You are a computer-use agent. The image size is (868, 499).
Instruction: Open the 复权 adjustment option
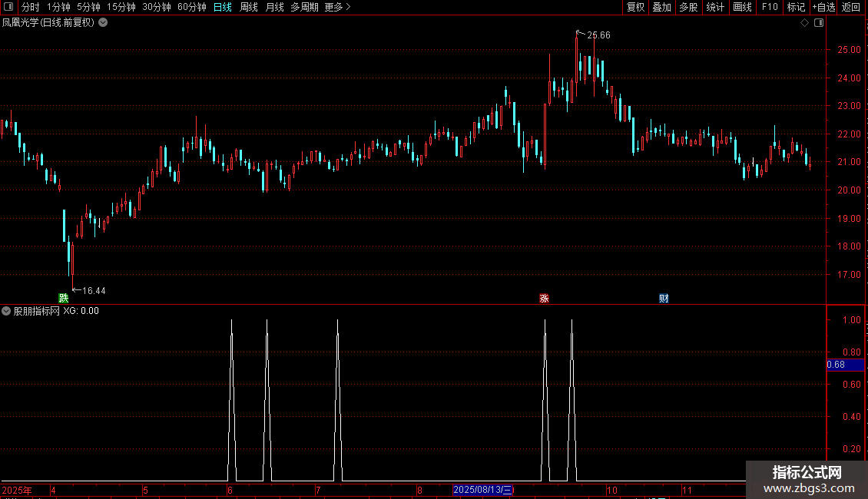pyautogui.click(x=635, y=7)
